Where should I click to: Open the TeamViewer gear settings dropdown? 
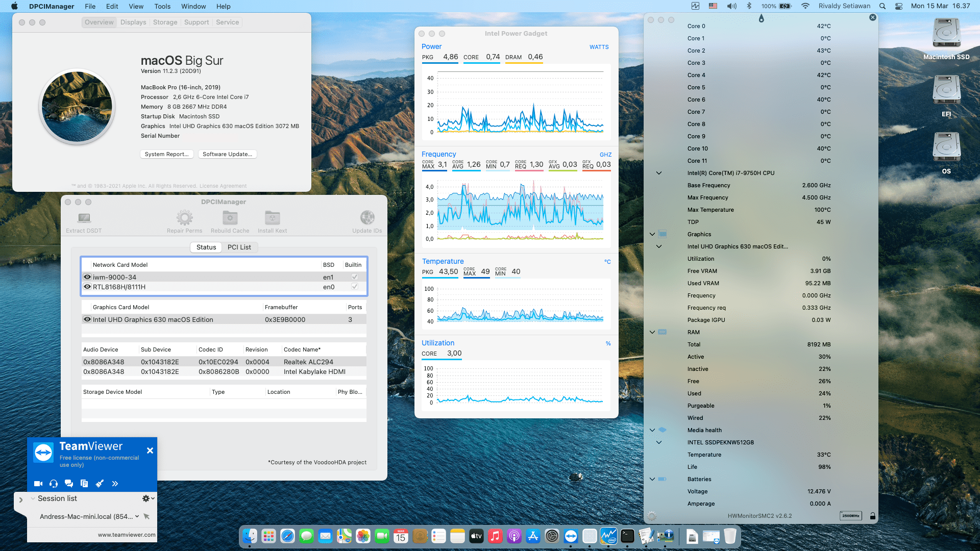pyautogui.click(x=148, y=498)
